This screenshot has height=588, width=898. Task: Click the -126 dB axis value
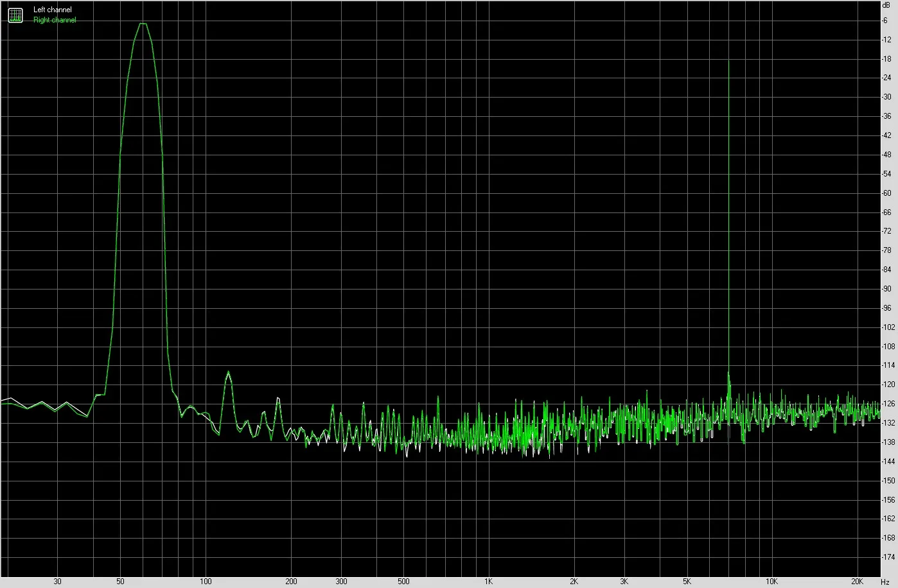tap(888, 404)
